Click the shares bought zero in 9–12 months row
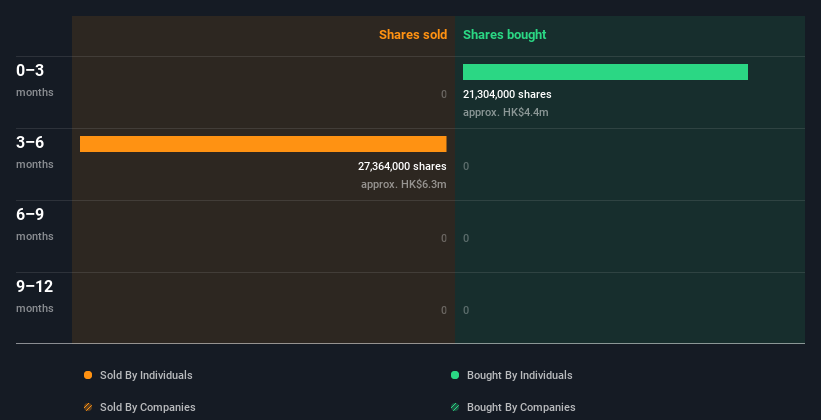This screenshot has height=420, width=821. (x=466, y=311)
